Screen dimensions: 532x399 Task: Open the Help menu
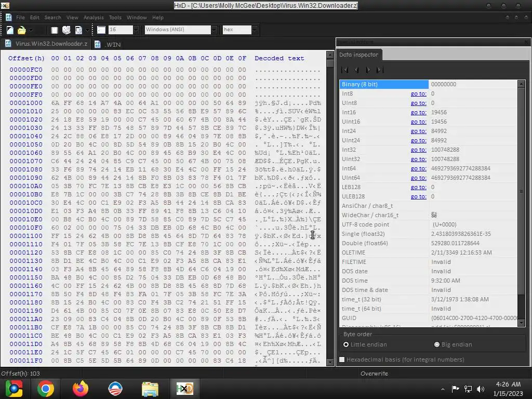click(158, 17)
